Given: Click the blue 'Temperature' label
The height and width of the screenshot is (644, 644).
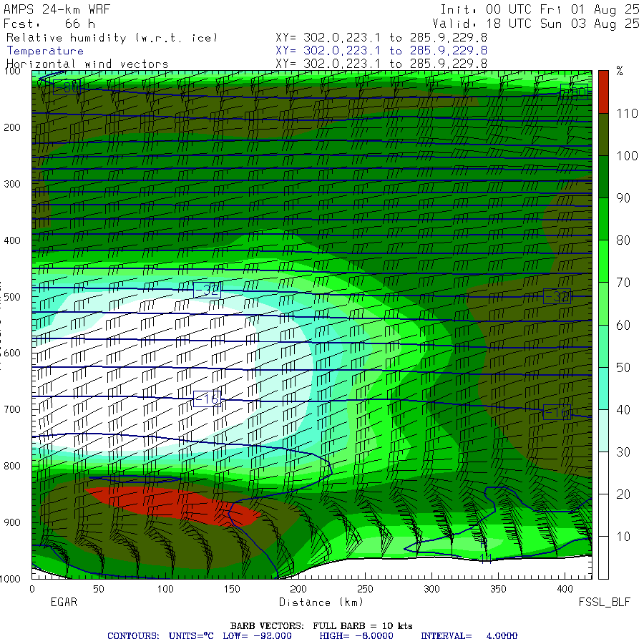Looking at the screenshot, I should coord(45,51).
